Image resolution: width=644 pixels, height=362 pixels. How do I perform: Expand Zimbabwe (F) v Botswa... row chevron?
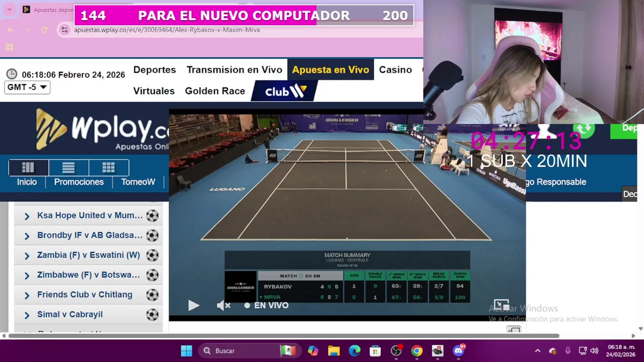pyautogui.click(x=27, y=276)
